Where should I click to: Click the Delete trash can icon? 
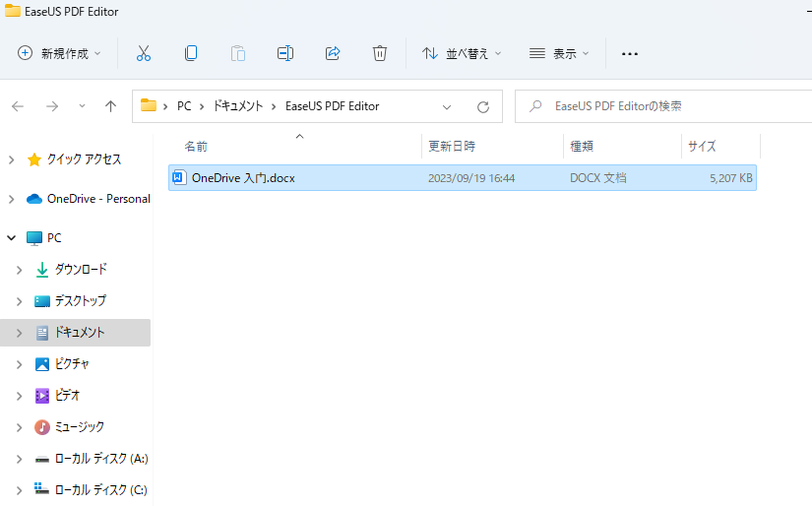pyautogui.click(x=380, y=53)
